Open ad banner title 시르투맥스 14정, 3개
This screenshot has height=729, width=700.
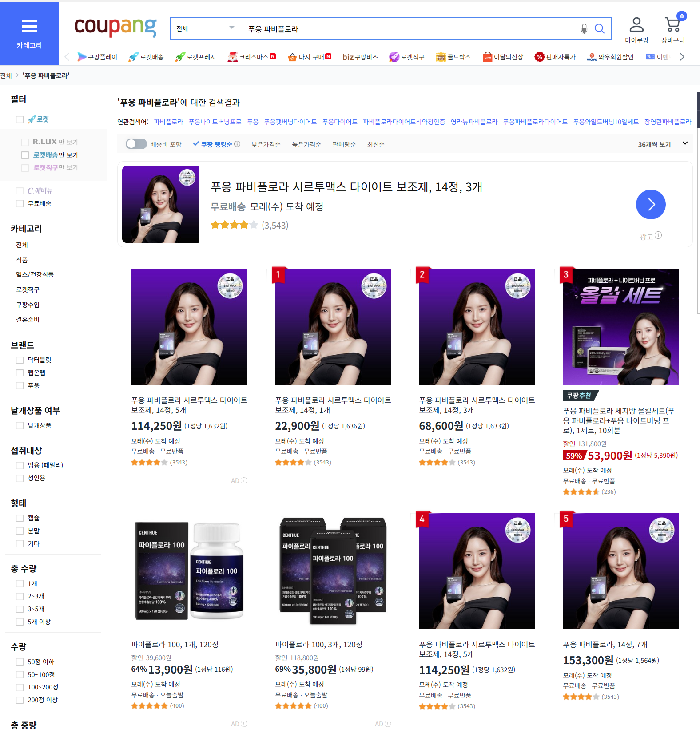click(346, 187)
